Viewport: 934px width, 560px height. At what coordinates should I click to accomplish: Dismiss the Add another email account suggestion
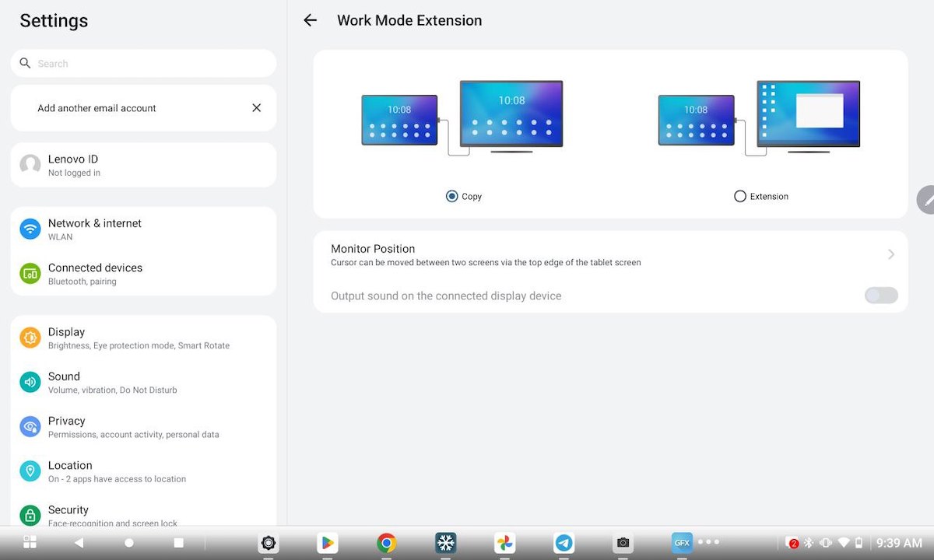(256, 108)
